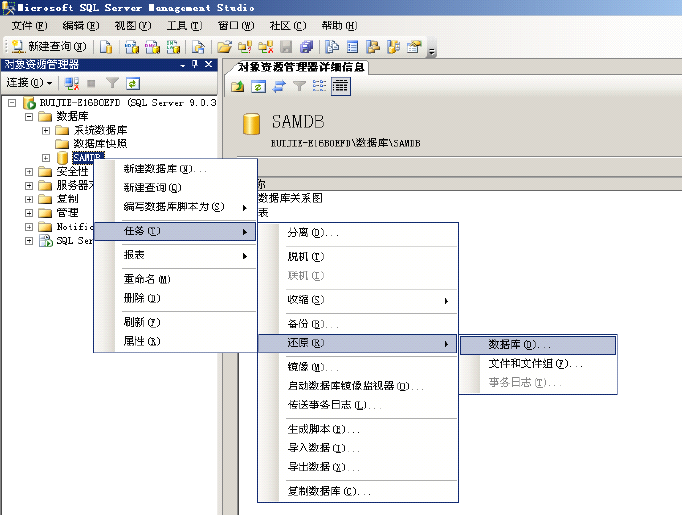The width and height of the screenshot is (682, 515).
Task: Close the Object Explorer panel
Action: 209,64
